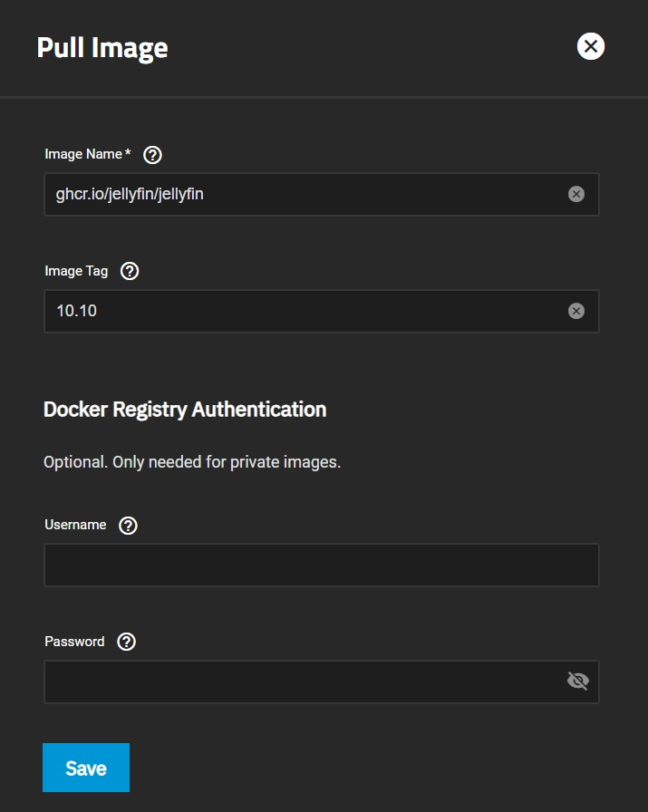Show help for the Password field
The height and width of the screenshot is (812, 648).
coord(125,642)
